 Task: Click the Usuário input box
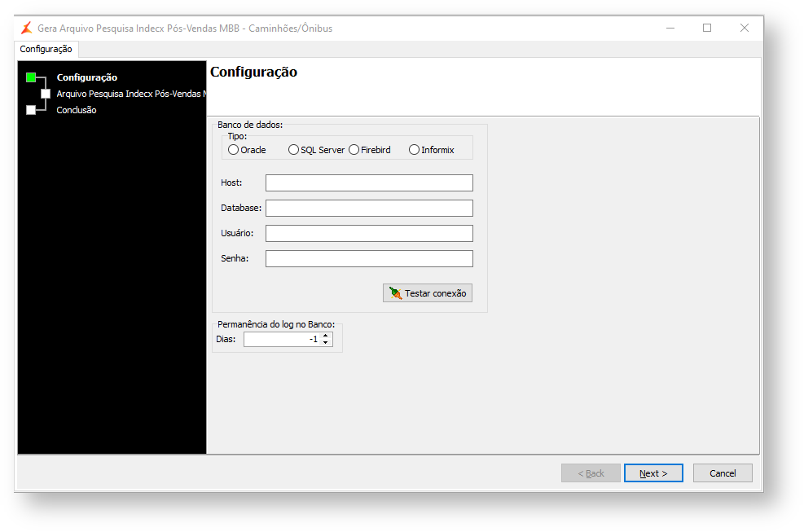[x=369, y=233]
